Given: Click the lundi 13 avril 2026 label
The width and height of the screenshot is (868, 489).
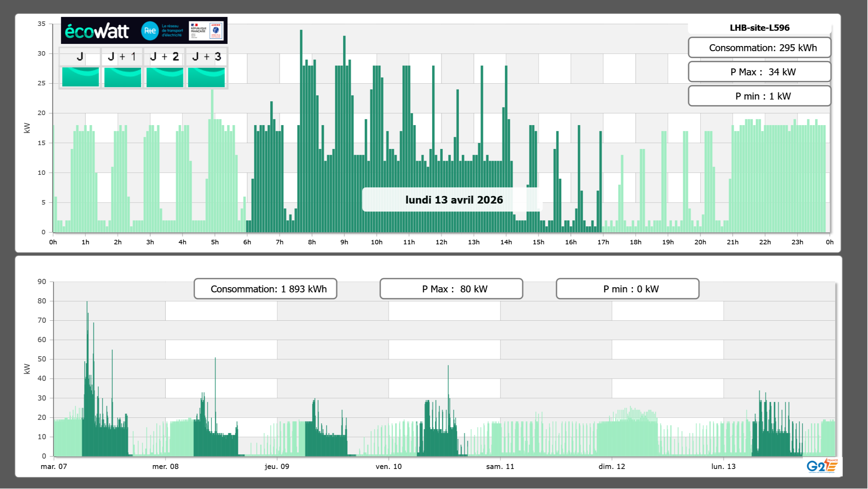Looking at the screenshot, I should coord(454,200).
